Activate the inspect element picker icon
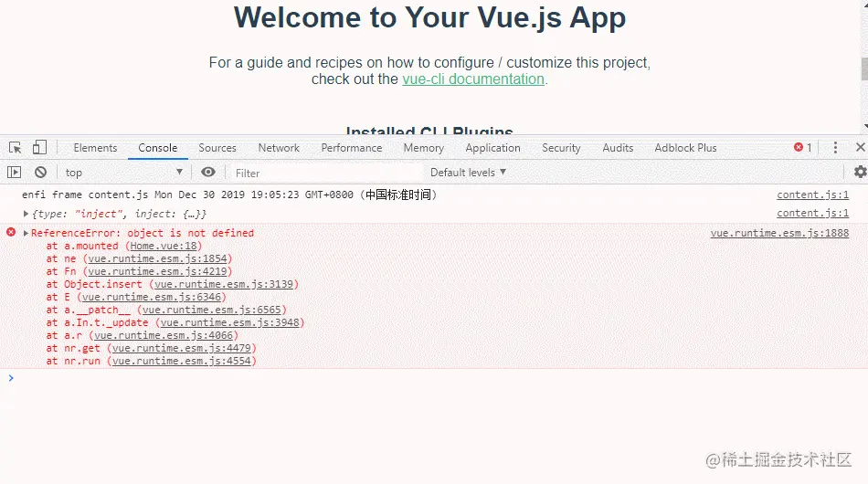868x484 pixels. click(15, 148)
